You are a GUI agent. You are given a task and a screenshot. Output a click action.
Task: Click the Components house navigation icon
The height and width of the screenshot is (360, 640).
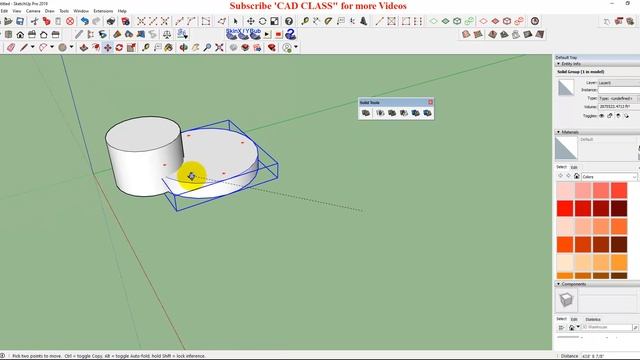point(572,327)
